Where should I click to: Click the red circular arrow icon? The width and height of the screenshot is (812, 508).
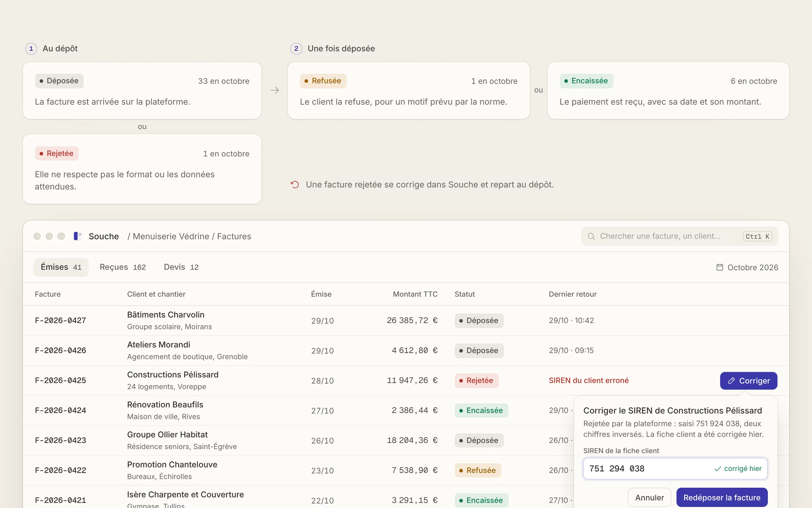[295, 185]
